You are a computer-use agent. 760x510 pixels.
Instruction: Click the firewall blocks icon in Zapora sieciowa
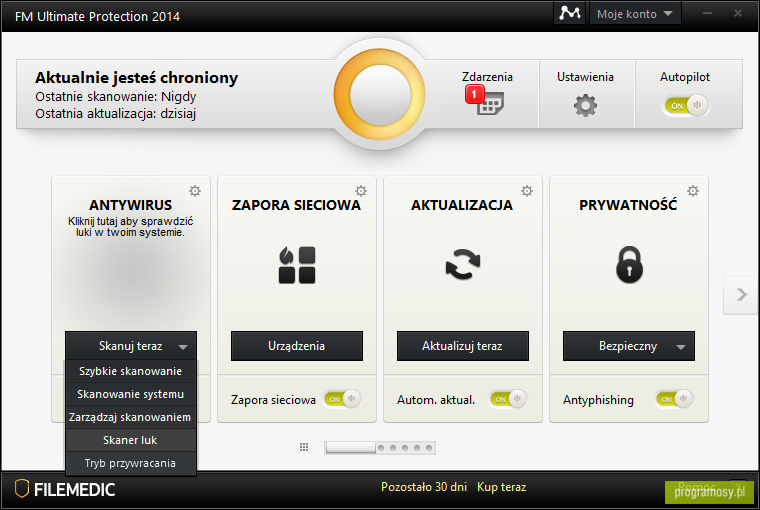[x=297, y=265]
